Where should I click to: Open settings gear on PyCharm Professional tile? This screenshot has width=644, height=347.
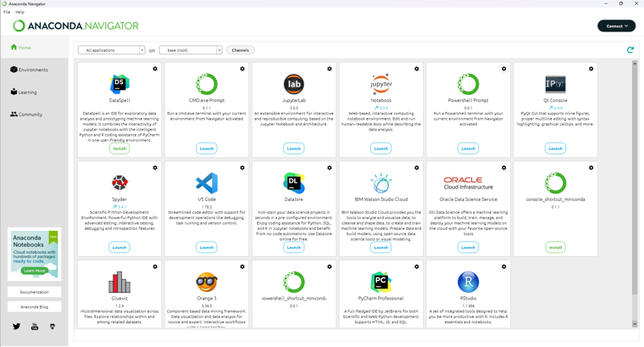click(x=416, y=267)
